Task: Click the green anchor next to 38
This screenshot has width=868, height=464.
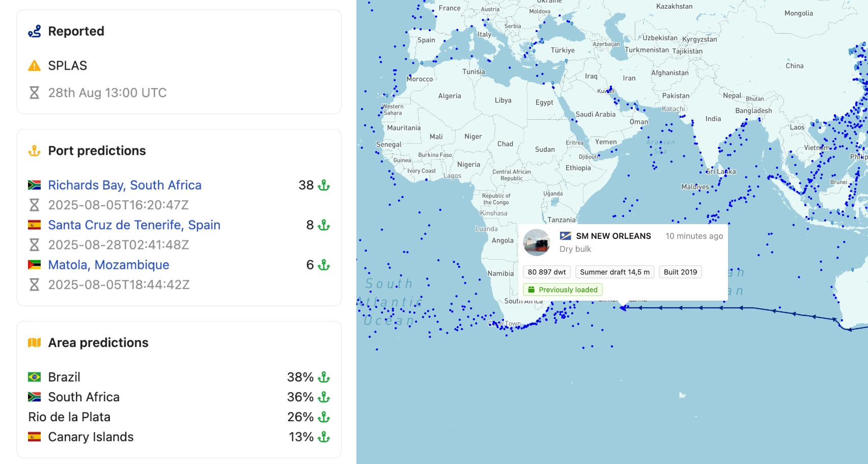Action: [324, 185]
